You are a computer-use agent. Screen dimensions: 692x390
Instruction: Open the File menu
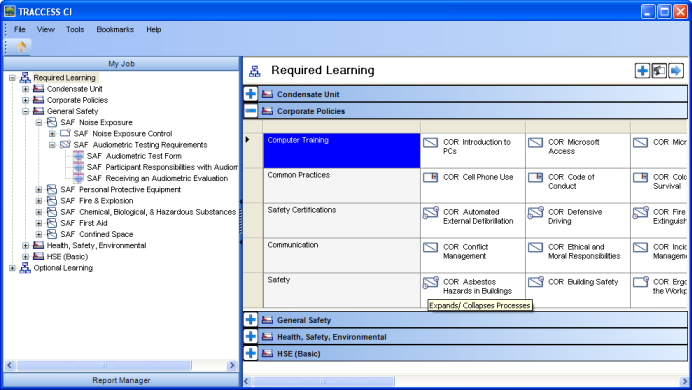click(19, 30)
